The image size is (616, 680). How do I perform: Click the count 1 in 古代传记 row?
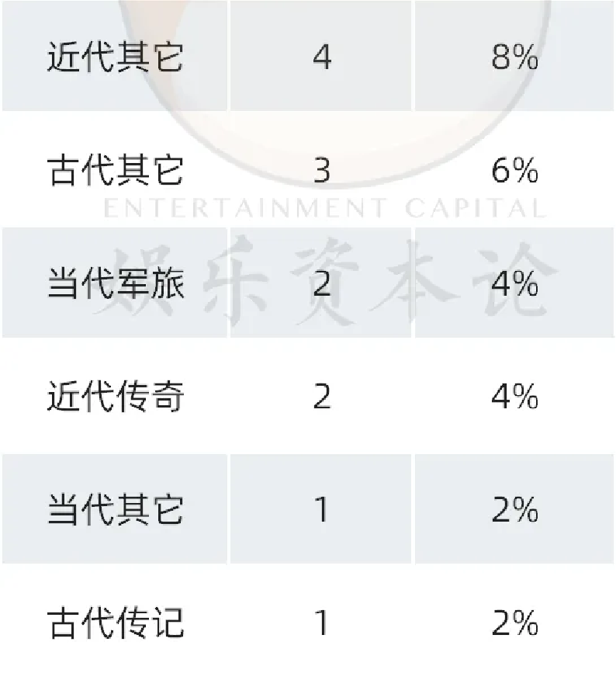click(x=322, y=623)
